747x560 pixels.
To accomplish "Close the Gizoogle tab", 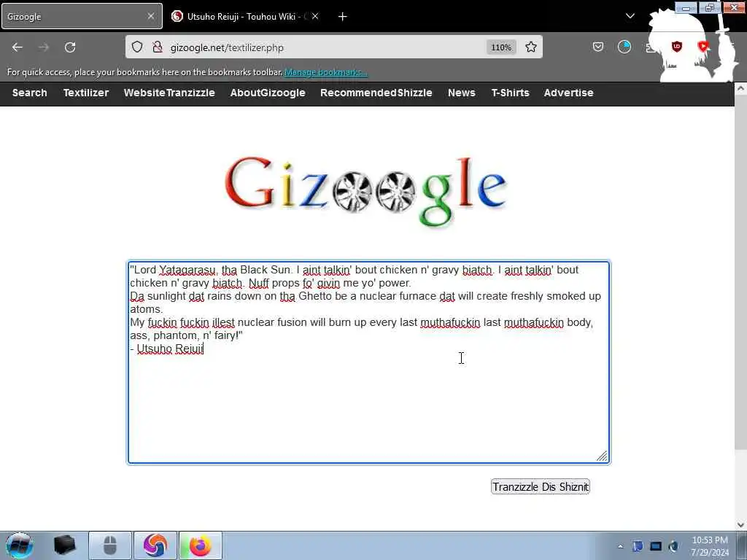I will coord(150,16).
